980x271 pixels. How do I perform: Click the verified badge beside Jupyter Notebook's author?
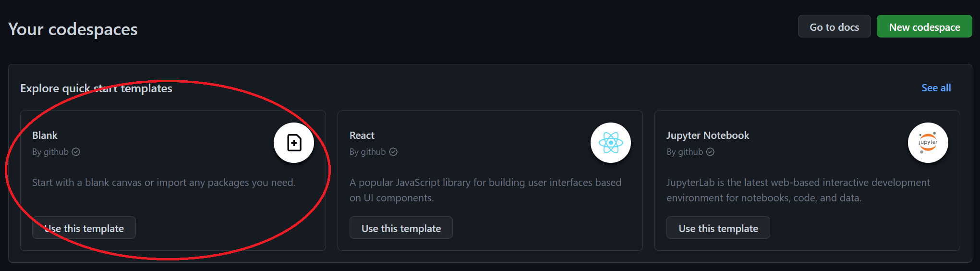tap(710, 152)
